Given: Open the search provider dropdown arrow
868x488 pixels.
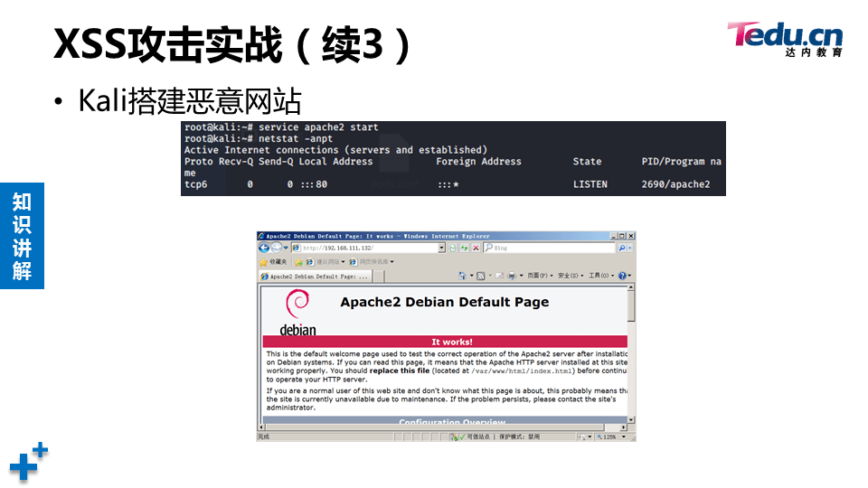Looking at the screenshot, I should [x=630, y=248].
